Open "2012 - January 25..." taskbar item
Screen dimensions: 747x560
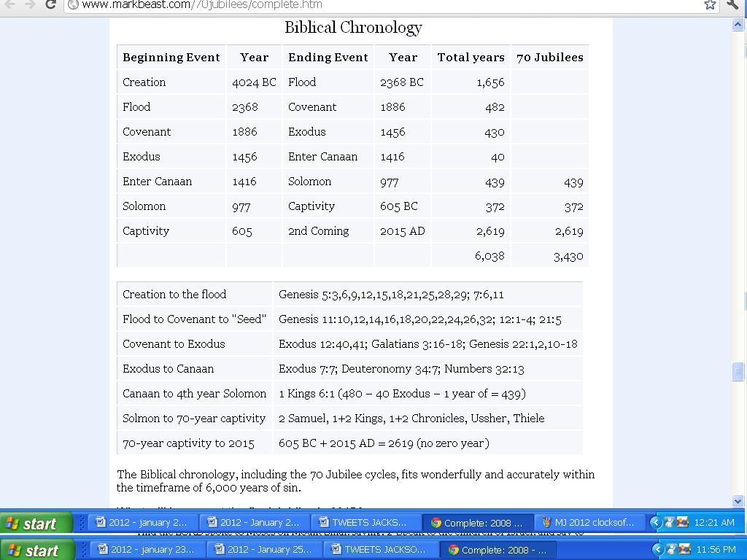(263, 550)
